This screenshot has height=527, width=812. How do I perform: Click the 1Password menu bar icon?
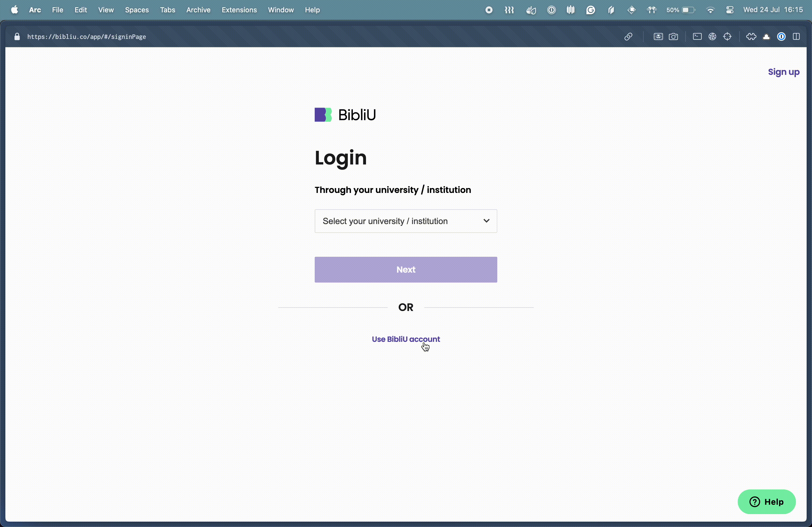[x=551, y=10]
